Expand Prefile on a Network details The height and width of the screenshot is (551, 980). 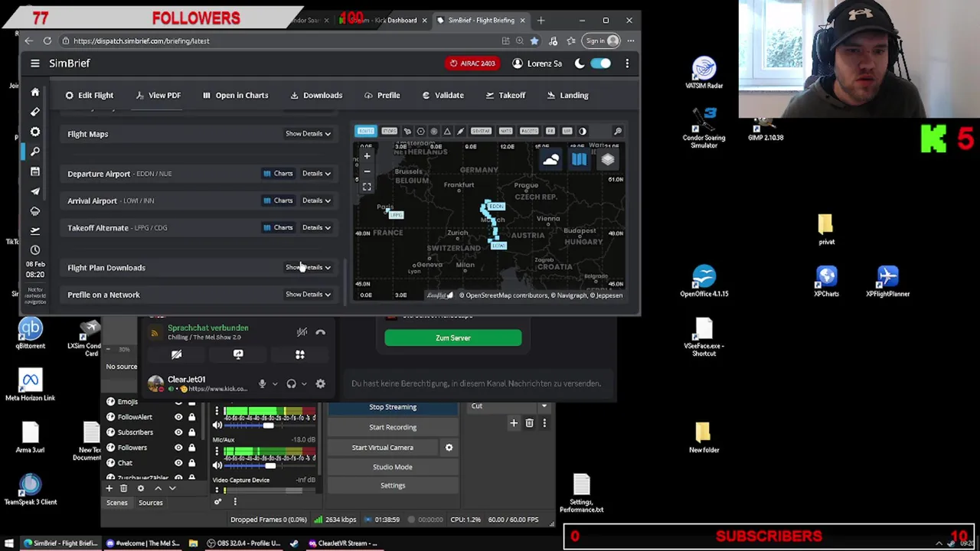308,294
